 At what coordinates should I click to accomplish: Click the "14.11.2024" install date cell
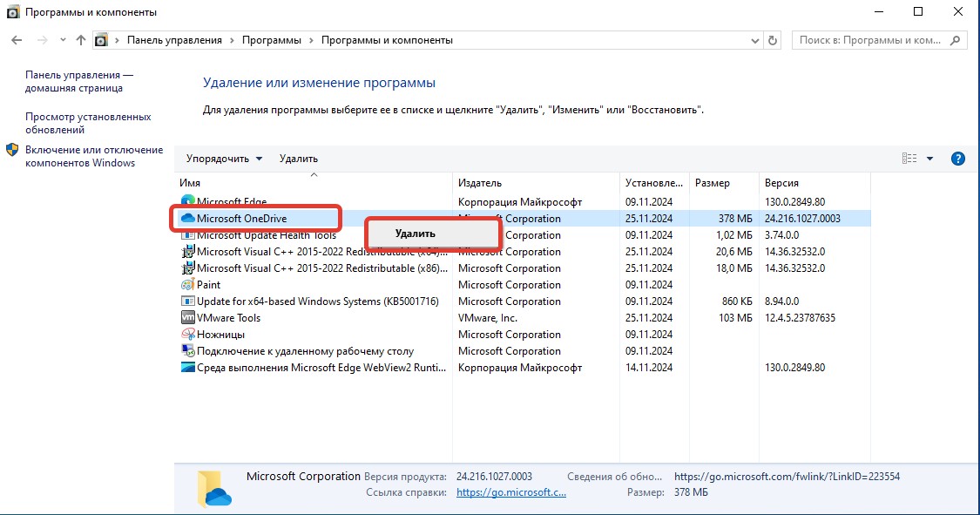click(649, 368)
